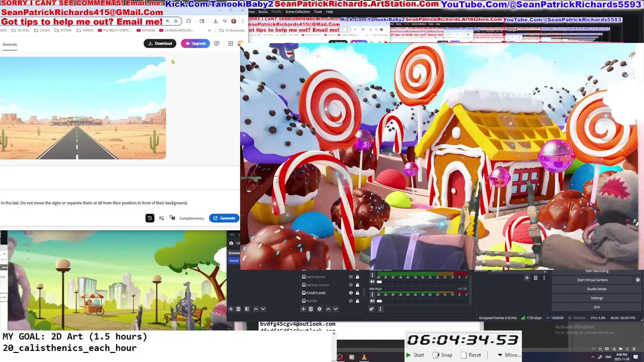The height and width of the screenshot is (362, 644).
Task: Click the model icon left of Complimentary
Action: [x=173, y=218]
